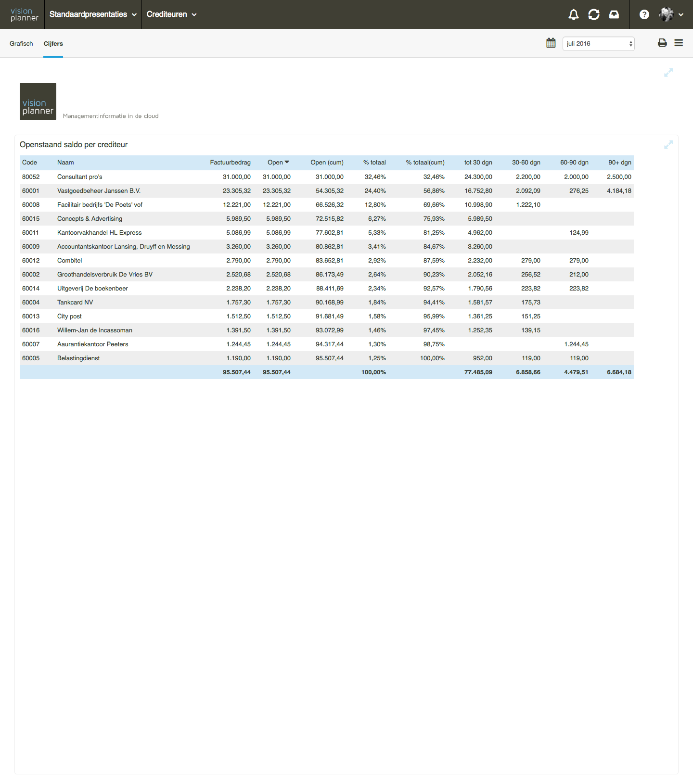
Task: Select Aaurantiekantoor Peeters
Action: pos(326,344)
